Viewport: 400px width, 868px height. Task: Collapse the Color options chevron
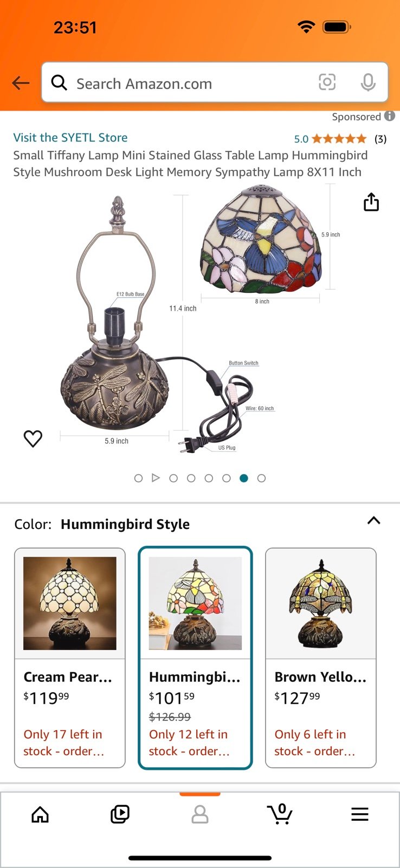tap(374, 521)
